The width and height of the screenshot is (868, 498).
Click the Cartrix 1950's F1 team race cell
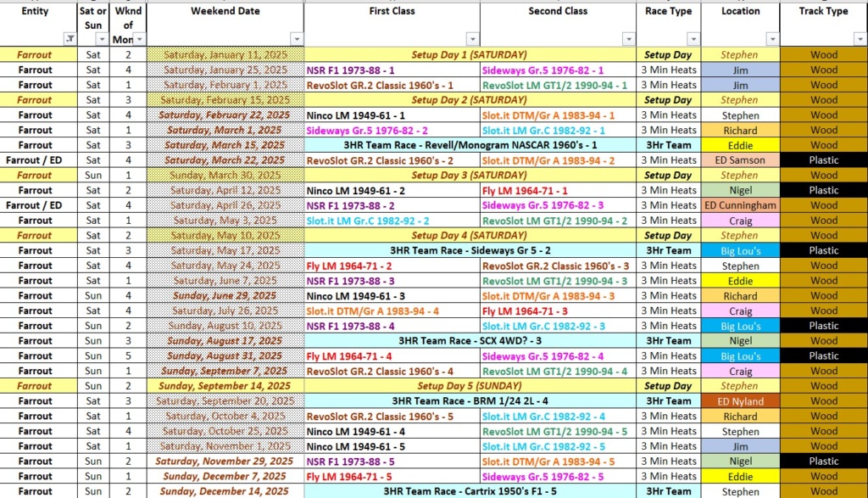coord(469,491)
